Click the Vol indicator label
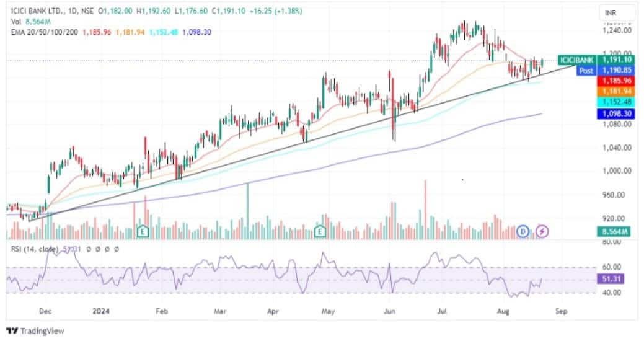 pyautogui.click(x=15, y=21)
